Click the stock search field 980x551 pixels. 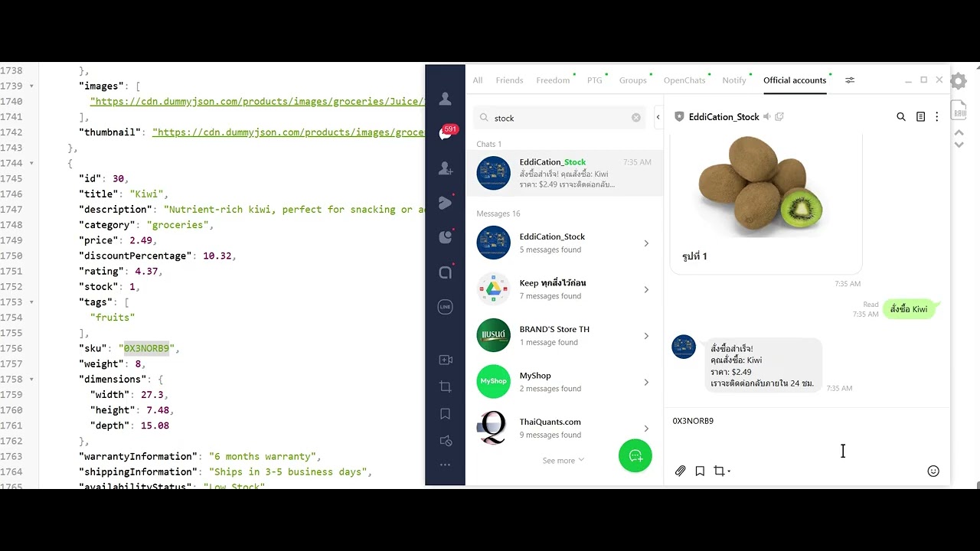pyautogui.click(x=559, y=118)
